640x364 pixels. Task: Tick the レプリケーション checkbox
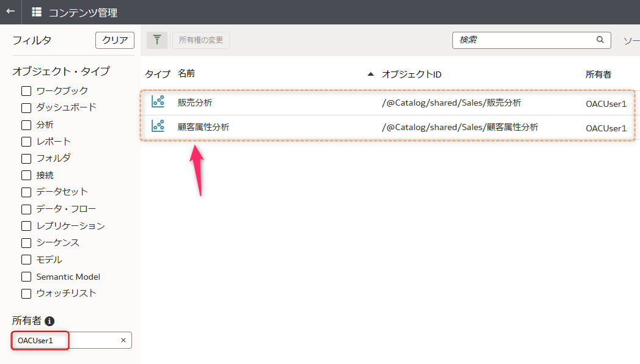26,226
